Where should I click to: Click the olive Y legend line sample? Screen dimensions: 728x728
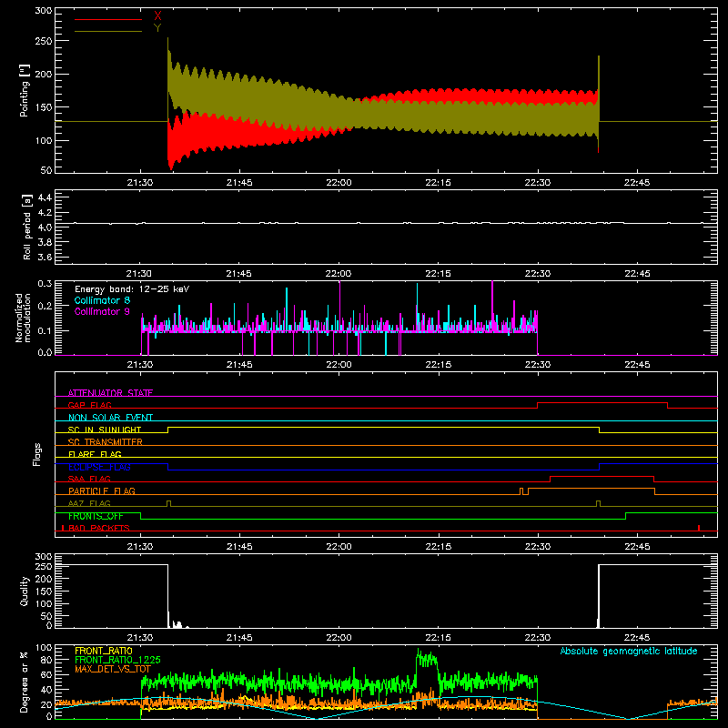[x=108, y=31]
